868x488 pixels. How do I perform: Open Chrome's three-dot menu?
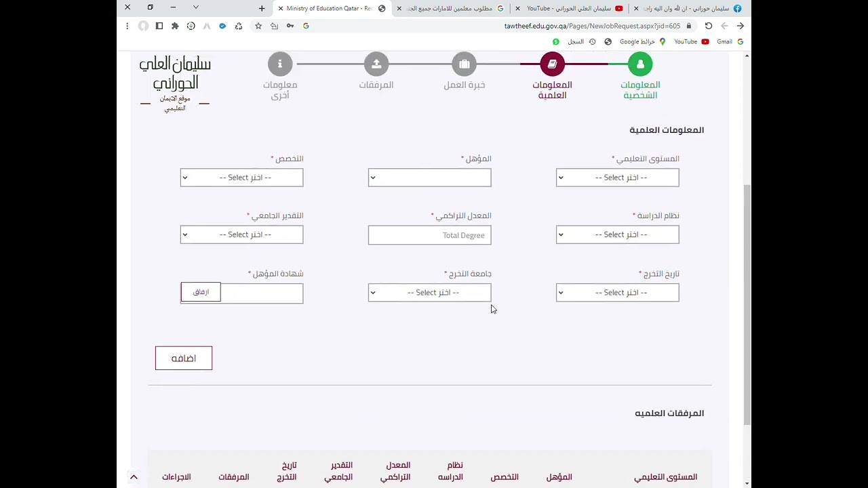pyautogui.click(x=127, y=26)
